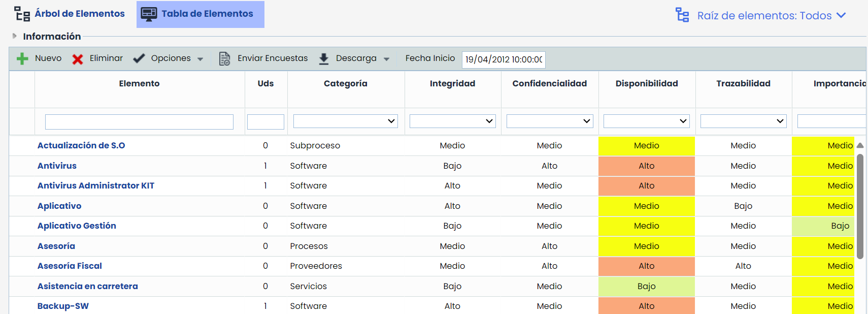
Task: Open the Asesoría Fiscal element link
Action: point(70,266)
